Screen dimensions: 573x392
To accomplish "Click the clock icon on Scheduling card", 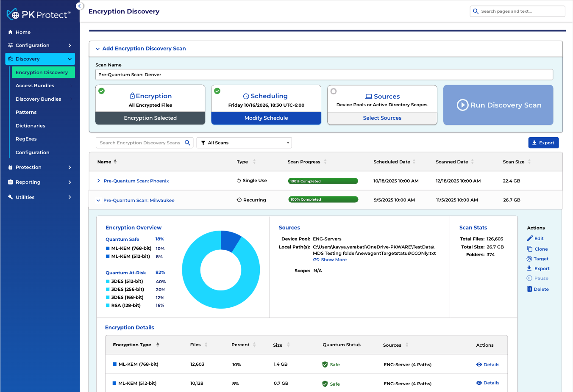I will coord(246,96).
